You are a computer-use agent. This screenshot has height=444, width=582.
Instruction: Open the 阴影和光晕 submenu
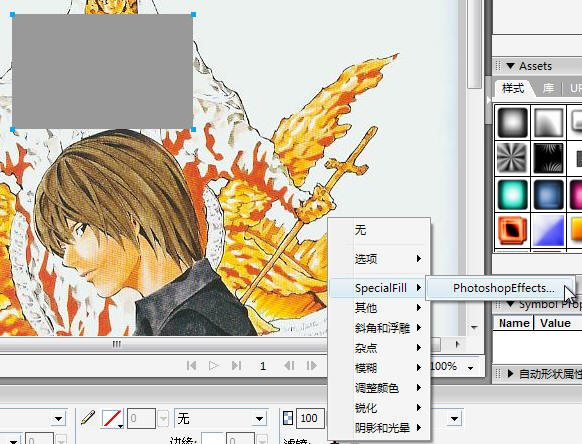pos(379,428)
